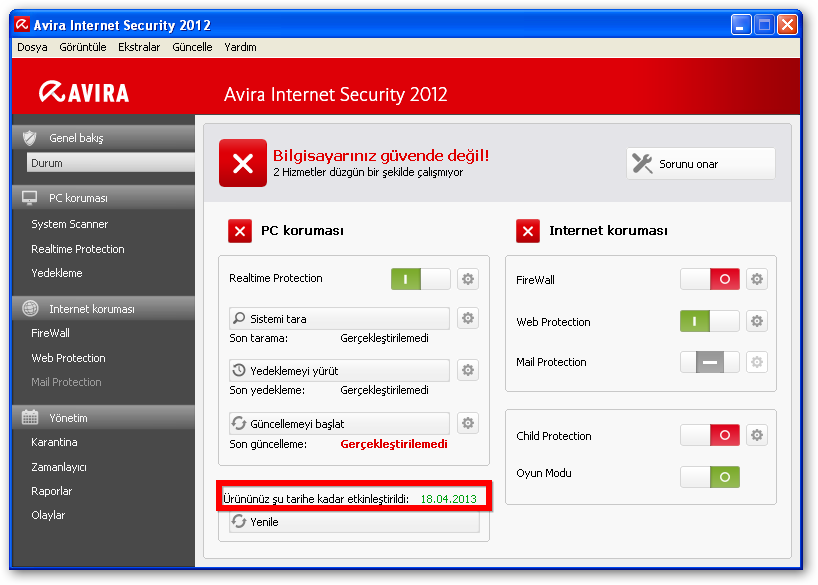Click red Gerçekleştirilemedi update status
The image size is (818, 585).
(x=394, y=444)
